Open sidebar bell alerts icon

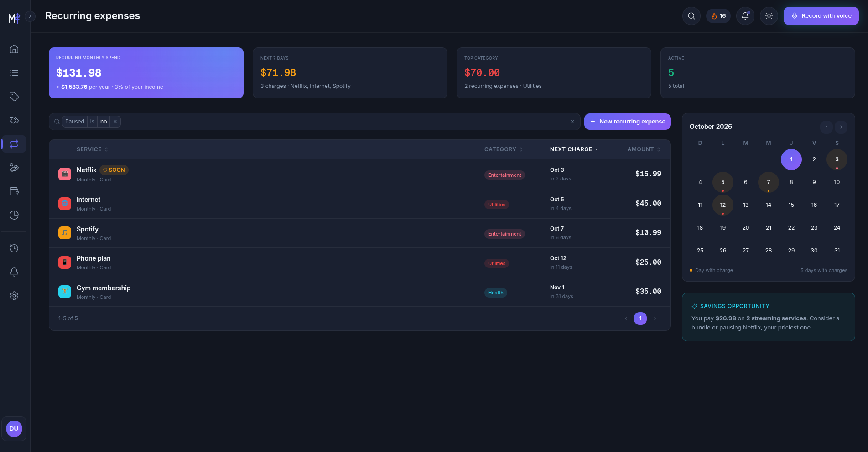pyautogui.click(x=14, y=272)
